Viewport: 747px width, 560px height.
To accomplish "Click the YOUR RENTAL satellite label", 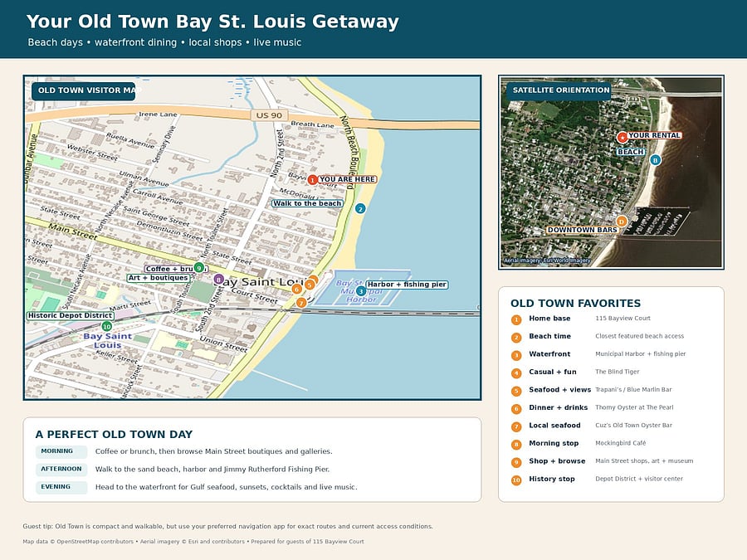I will 654,135.
